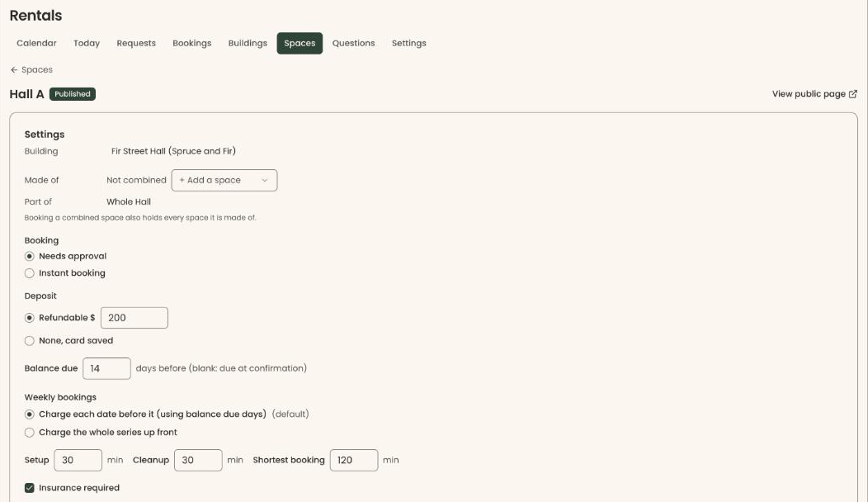Screen dimensions: 868x502
Task: Click the Not combined text
Action: click(x=136, y=180)
